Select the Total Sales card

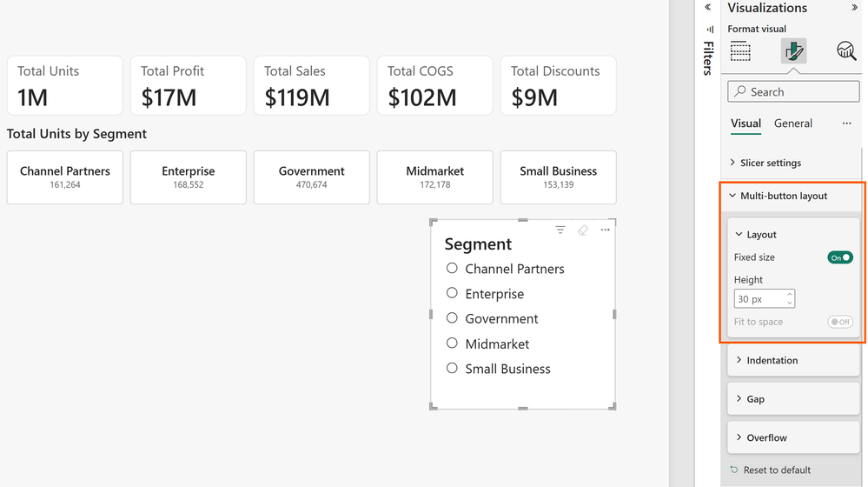312,85
